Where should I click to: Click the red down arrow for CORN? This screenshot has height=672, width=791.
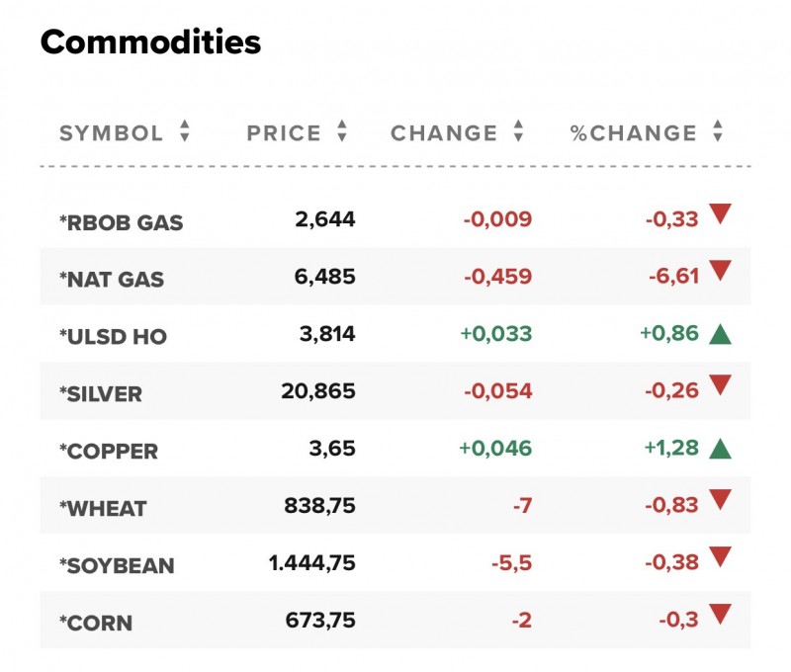(720, 615)
